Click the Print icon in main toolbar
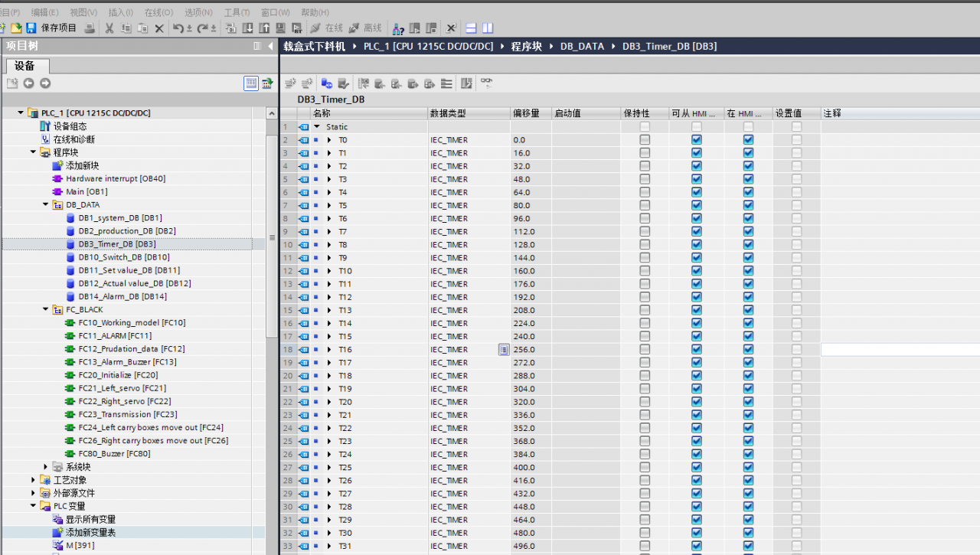The width and height of the screenshot is (980, 555). (x=90, y=28)
